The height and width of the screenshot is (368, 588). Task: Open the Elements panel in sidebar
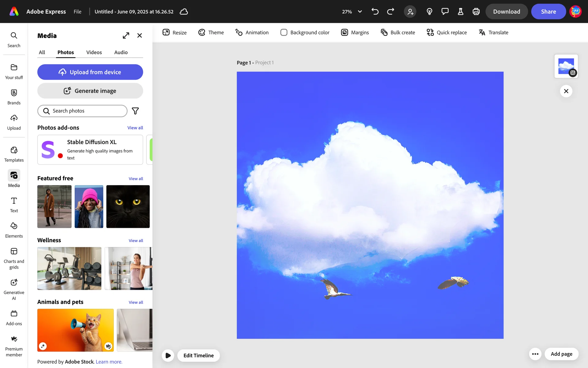click(14, 230)
